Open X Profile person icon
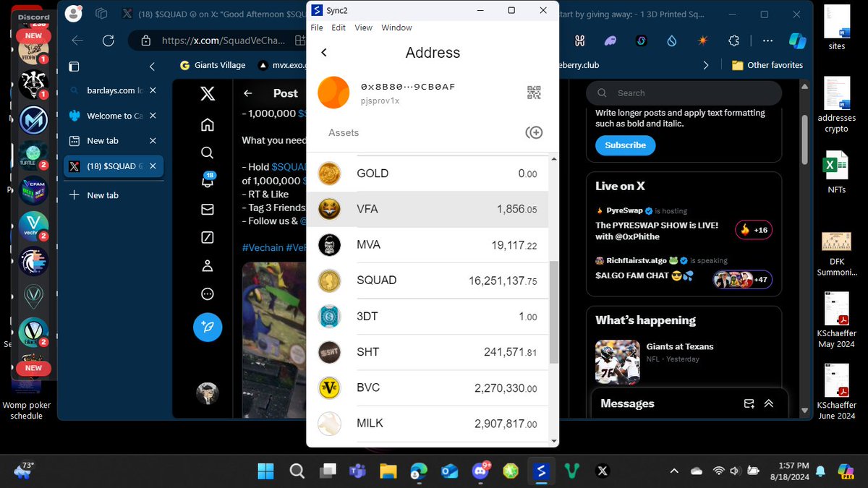The image size is (868, 488). point(208,266)
